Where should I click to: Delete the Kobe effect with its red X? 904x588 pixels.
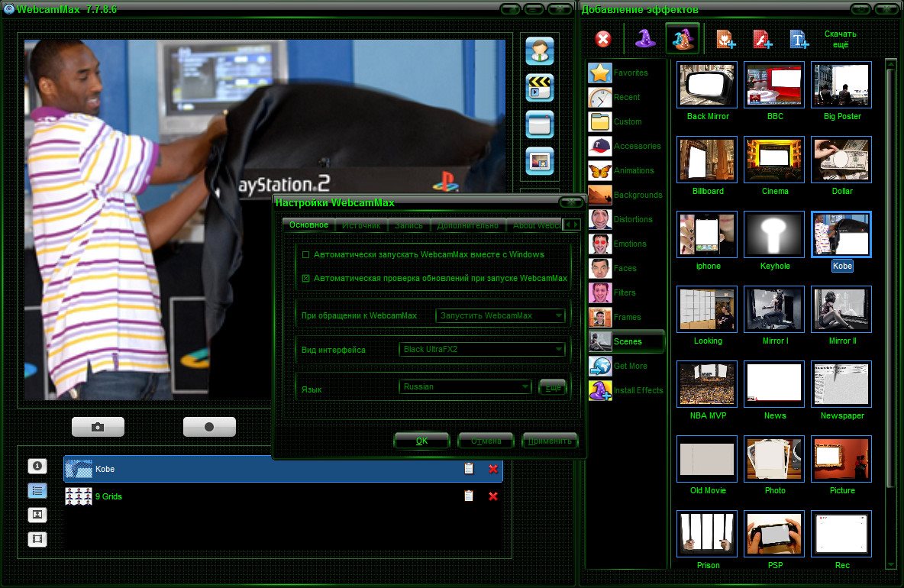(493, 469)
